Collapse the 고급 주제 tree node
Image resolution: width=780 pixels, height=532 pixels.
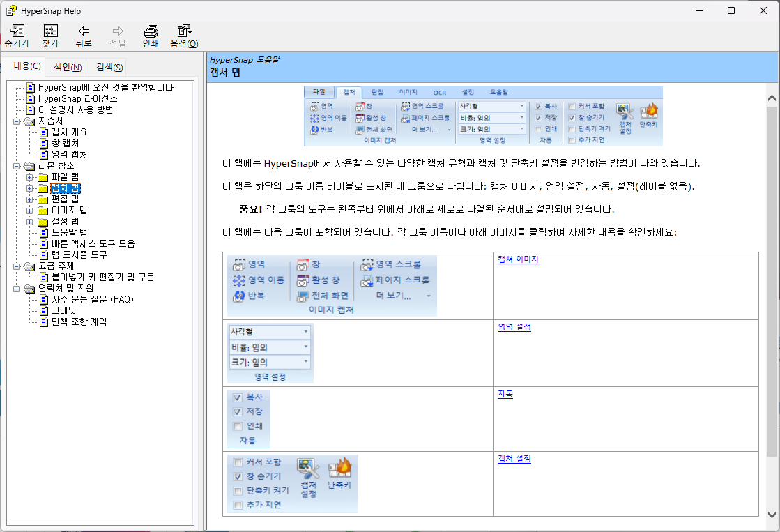[17, 266]
